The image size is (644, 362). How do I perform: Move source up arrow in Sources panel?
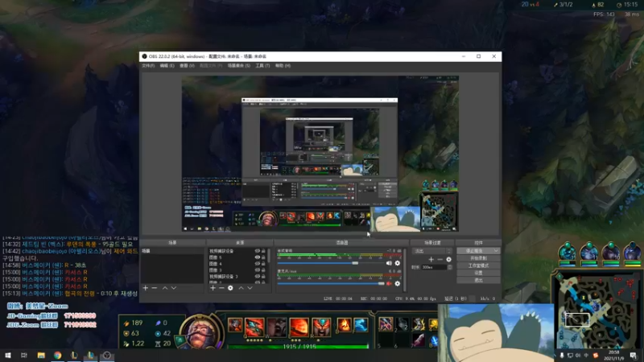click(241, 288)
